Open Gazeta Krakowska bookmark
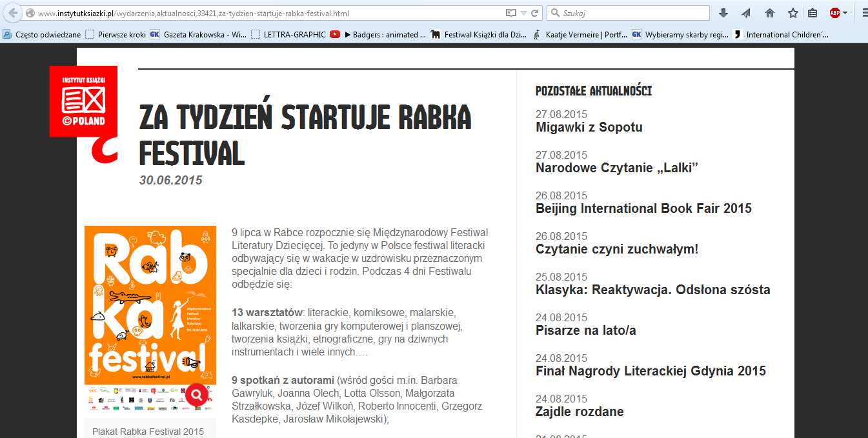The width and height of the screenshot is (868, 438). (x=199, y=35)
